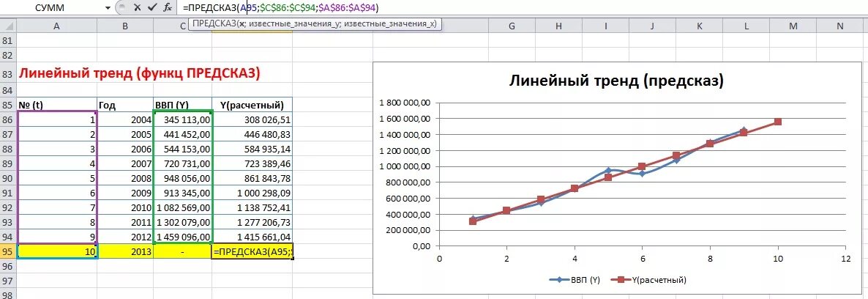
Task: Select cell with value 308 026,51
Action: 252,119
